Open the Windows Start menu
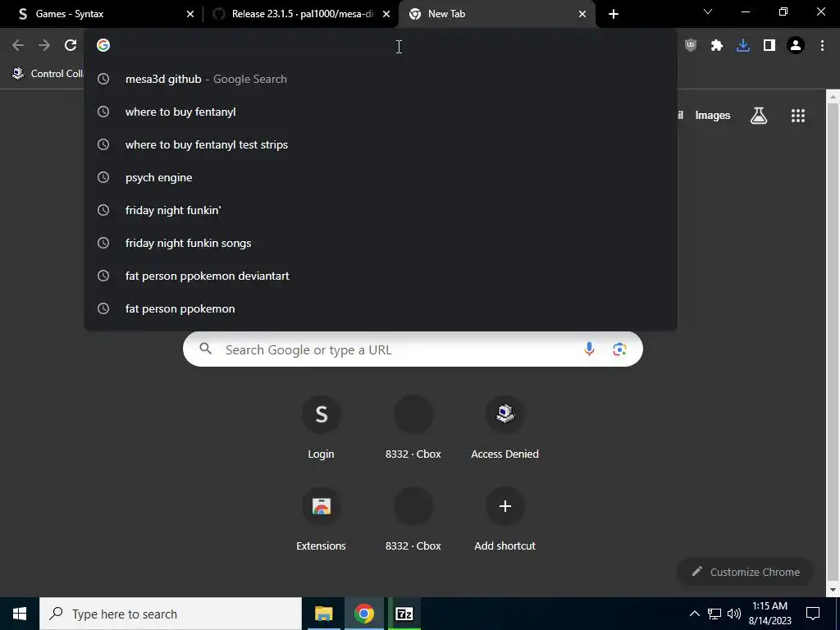 tap(20, 614)
